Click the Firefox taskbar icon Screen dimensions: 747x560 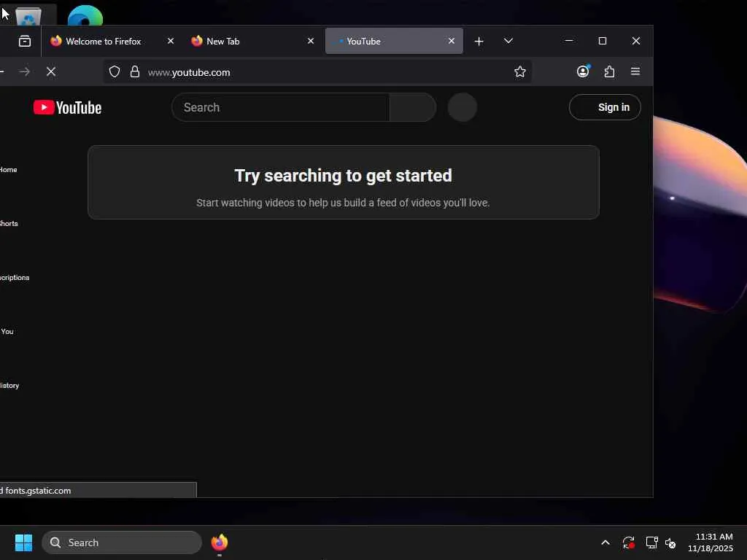(x=219, y=542)
